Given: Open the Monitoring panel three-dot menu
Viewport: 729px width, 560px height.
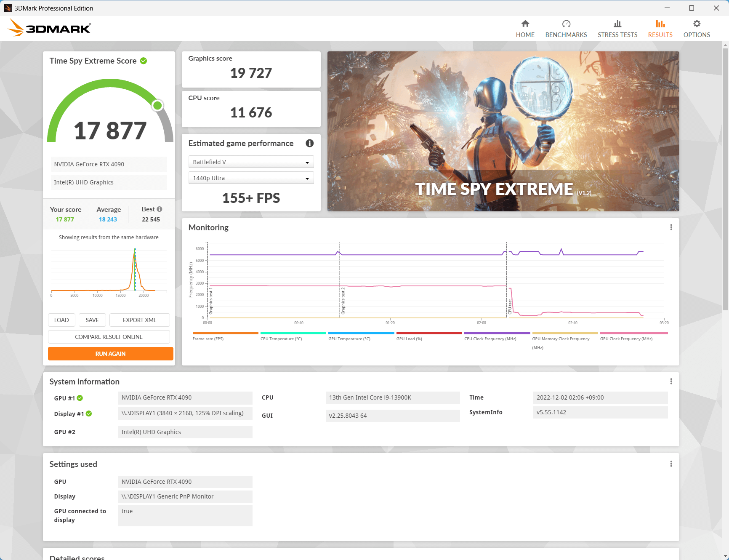Looking at the screenshot, I should pyautogui.click(x=671, y=227).
